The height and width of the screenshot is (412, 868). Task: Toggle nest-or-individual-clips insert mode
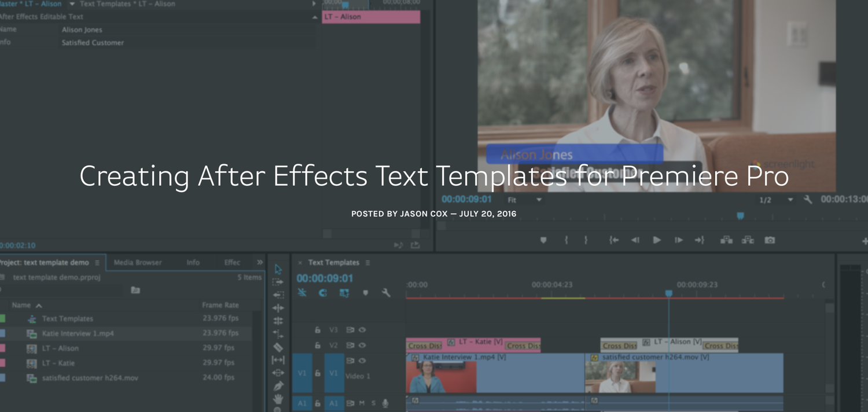click(302, 293)
